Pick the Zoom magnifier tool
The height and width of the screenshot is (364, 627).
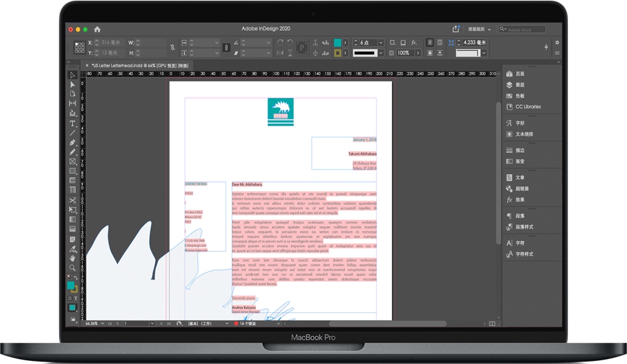(73, 268)
